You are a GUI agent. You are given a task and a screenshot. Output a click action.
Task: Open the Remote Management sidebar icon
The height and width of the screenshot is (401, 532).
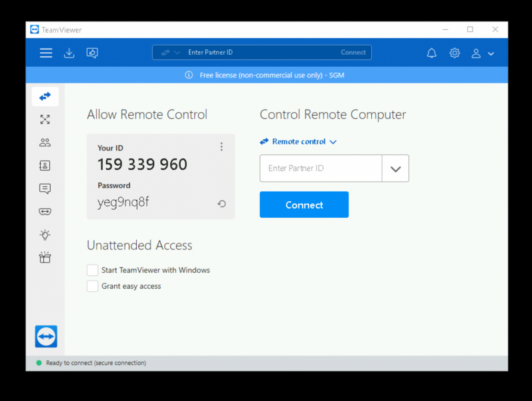pos(45,119)
